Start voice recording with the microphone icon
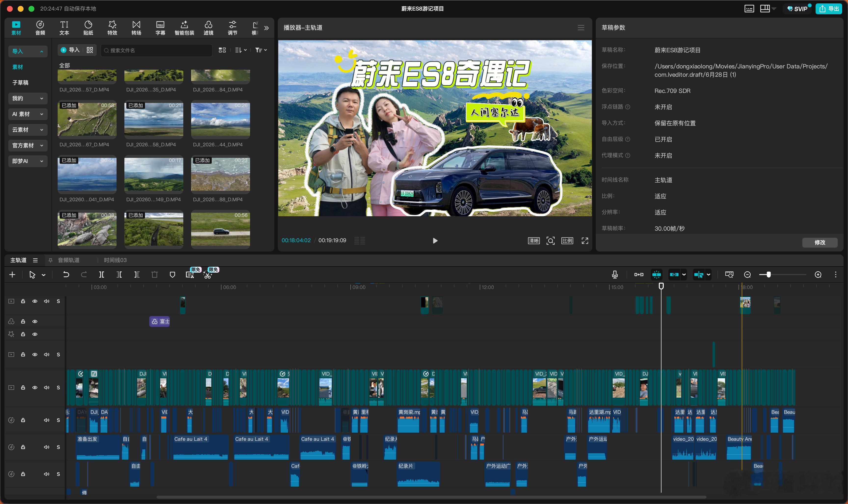Viewport: 848px width, 504px height. click(x=614, y=274)
